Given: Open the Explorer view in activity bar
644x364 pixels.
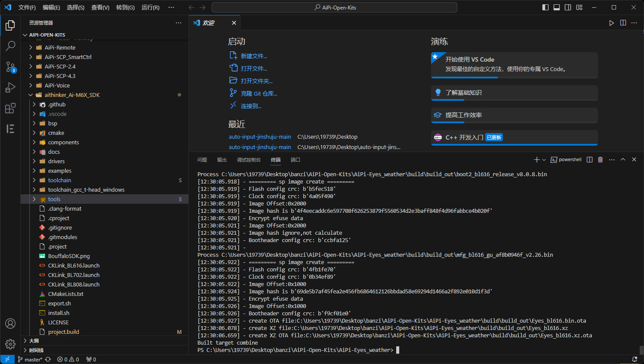Looking at the screenshot, I should pyautogui.click(x=10, y=25).
